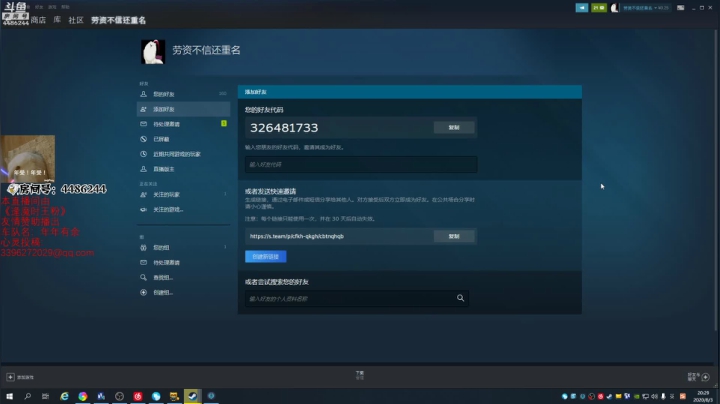Open Windows taskbar search
This screenshot has width=720, height=404.
point(28,396)
